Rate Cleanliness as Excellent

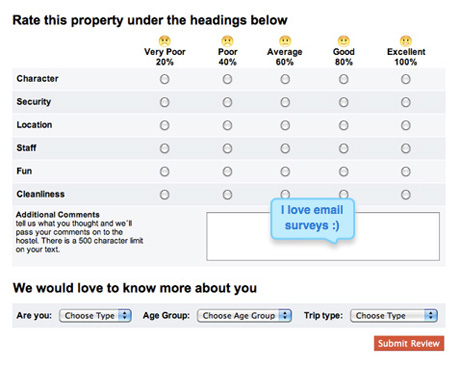[406, 195]
